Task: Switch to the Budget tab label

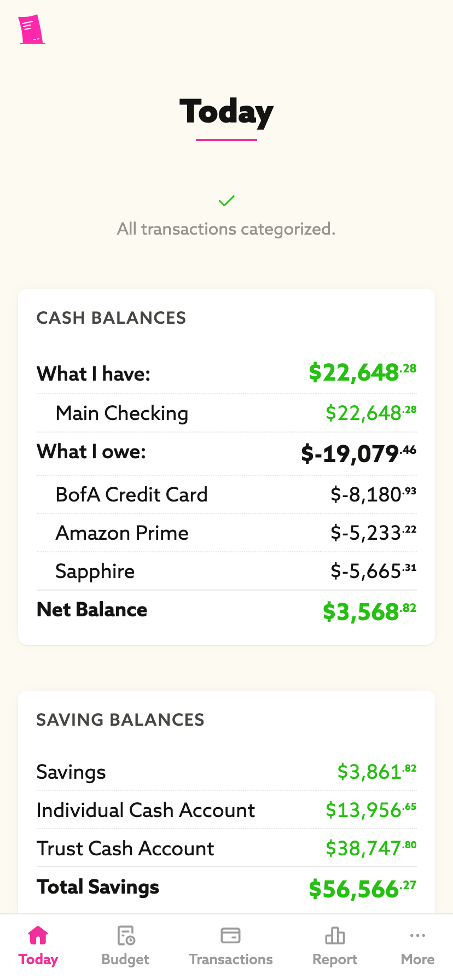Action: [x=125, y=959]
